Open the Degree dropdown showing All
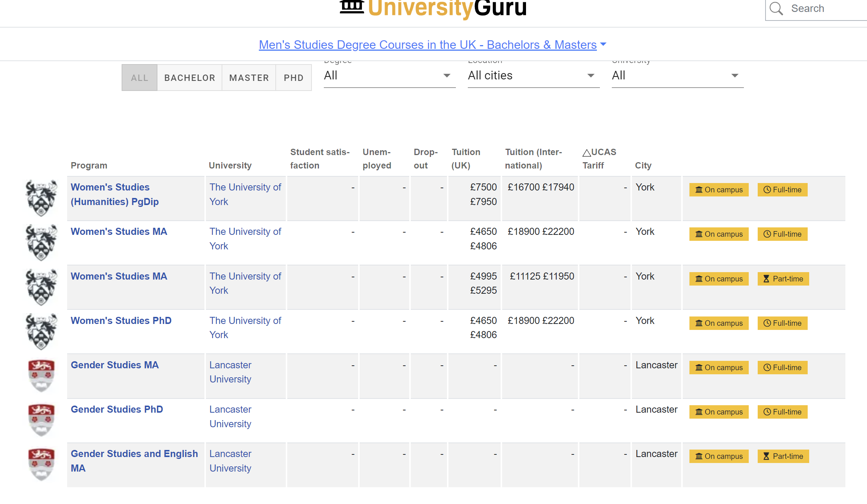The width and height of the screenshot is (867, 504). click(389, 76)
